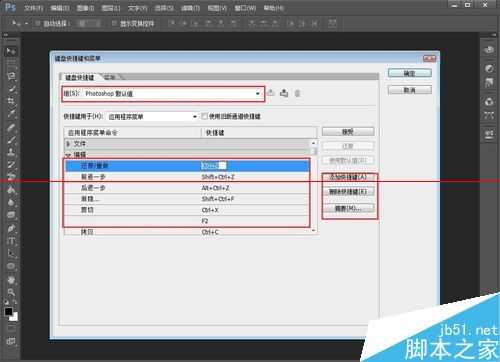
Task: Click Auto-Align Layers icon in options bar
Action: tap(332, 23)
